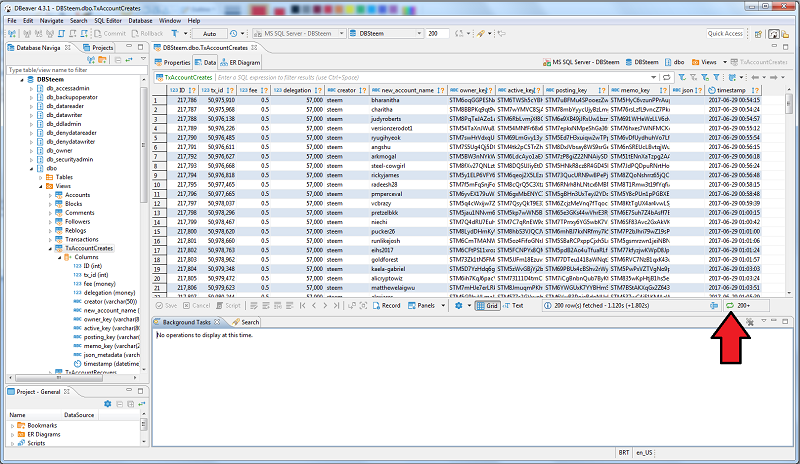Click the Database Navigator horizontal scrollbar
Screen dimensions: 800x464
(x=71, y=378)
